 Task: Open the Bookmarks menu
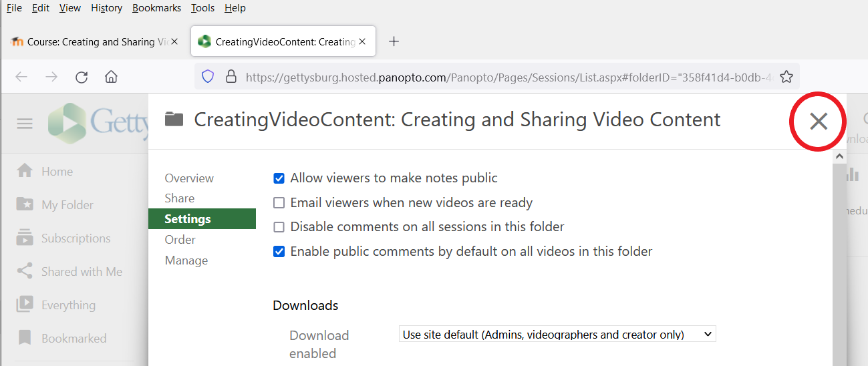pyautogui.click(x=156, y=8)
